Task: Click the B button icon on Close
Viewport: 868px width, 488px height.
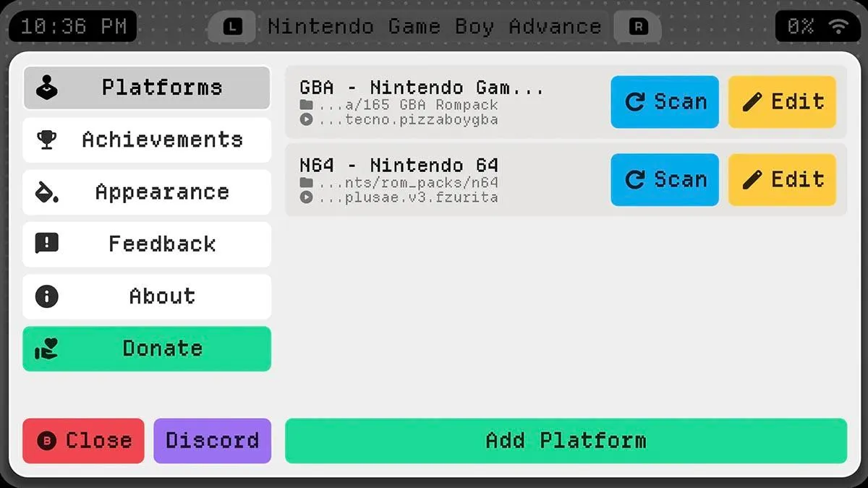Action: coord(47,440)
